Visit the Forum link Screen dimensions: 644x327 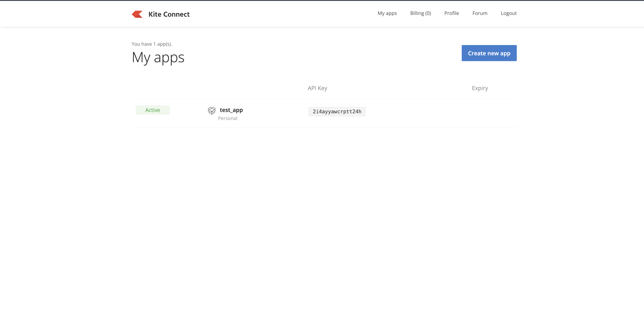[x=480, y=13]
